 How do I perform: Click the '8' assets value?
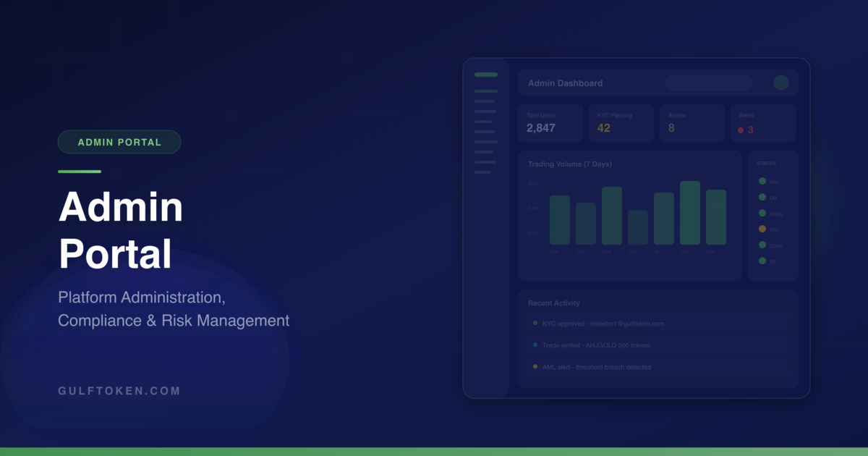[671, 128]
